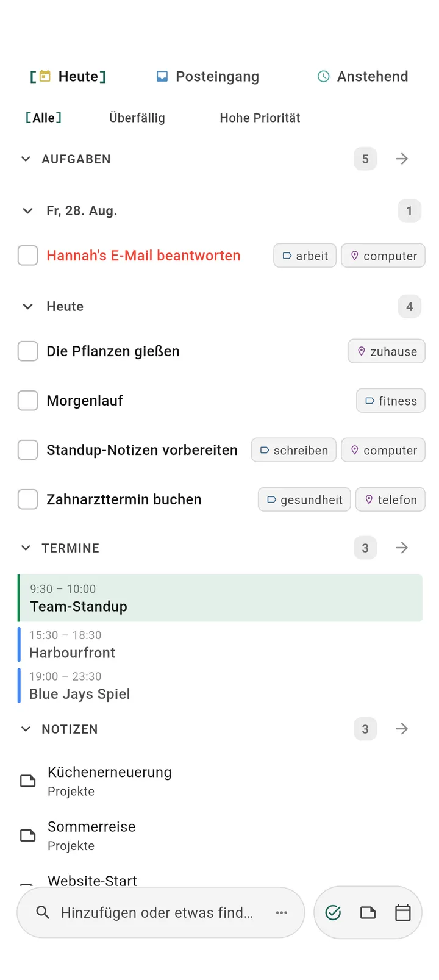The height and width of the screenshot is (980, 439).
Task: Click the AUFGABEN count badge 5
Action: [x=365, y=159]
